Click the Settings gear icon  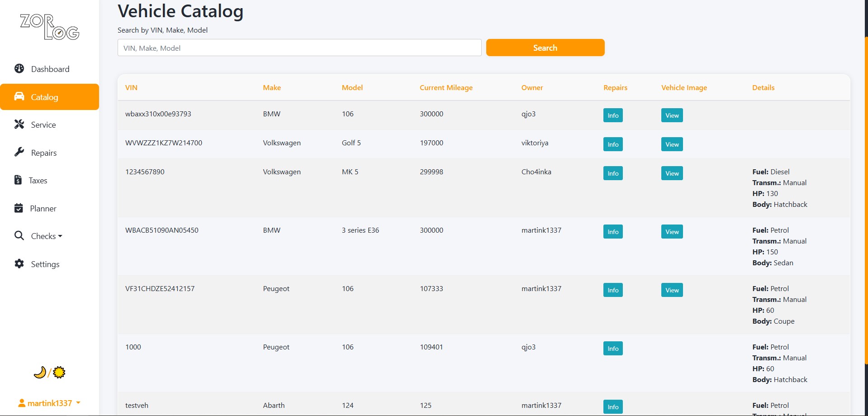tap(19, 264)
